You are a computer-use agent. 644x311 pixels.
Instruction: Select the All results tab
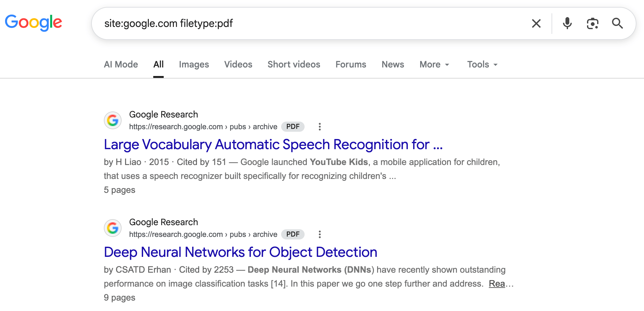[158, 64]
